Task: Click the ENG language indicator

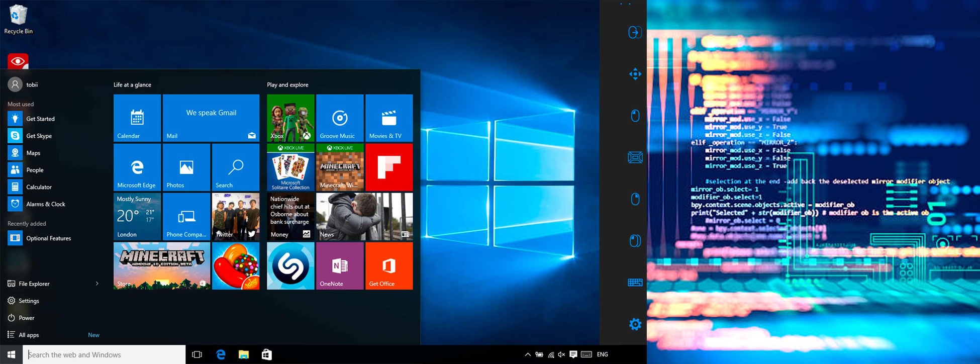Action: [603, 354]
